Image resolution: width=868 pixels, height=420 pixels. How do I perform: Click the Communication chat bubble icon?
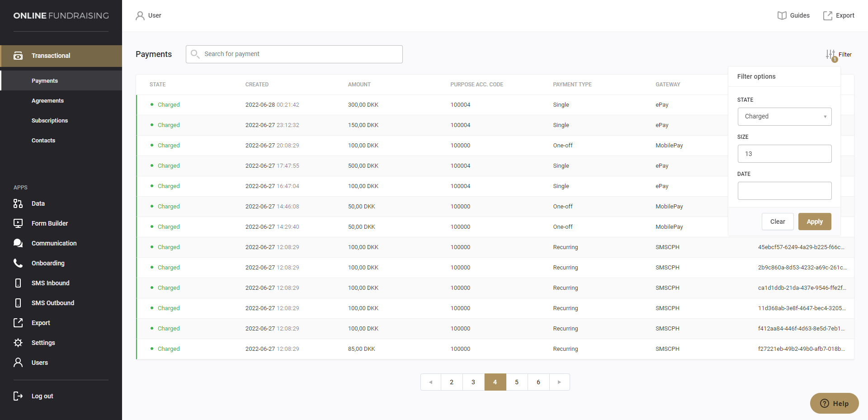click(x=18, y=243)
